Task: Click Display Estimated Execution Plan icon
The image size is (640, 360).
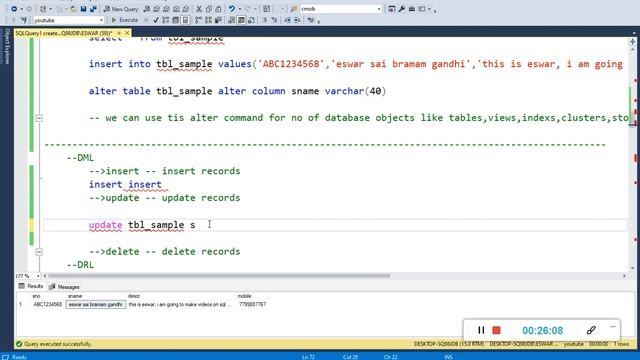Action: tap(166, 20)
